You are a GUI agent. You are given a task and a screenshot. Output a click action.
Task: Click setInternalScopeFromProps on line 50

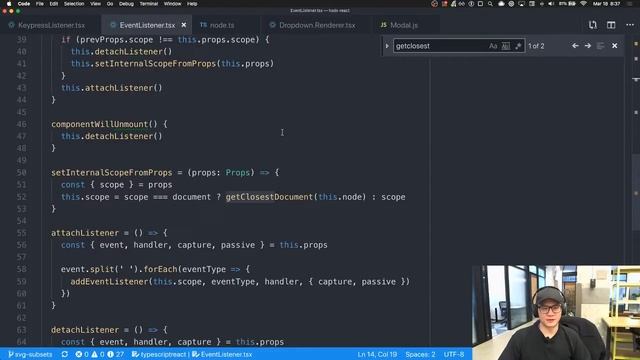pos(111,173)
